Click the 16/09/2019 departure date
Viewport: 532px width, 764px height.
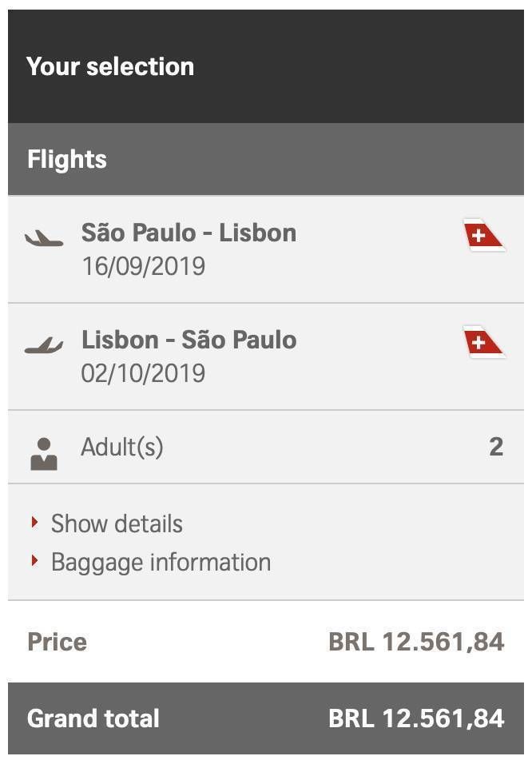coord(143,267)
